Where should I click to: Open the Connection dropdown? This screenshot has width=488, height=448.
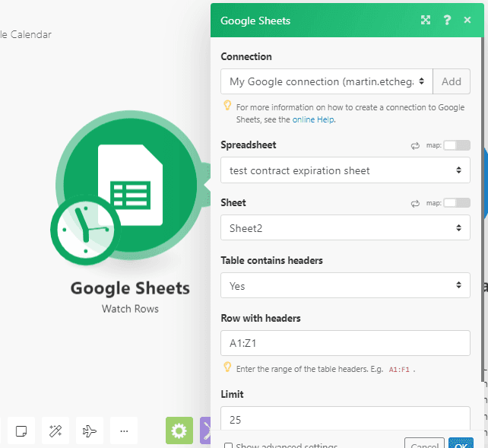coord(327,81)
